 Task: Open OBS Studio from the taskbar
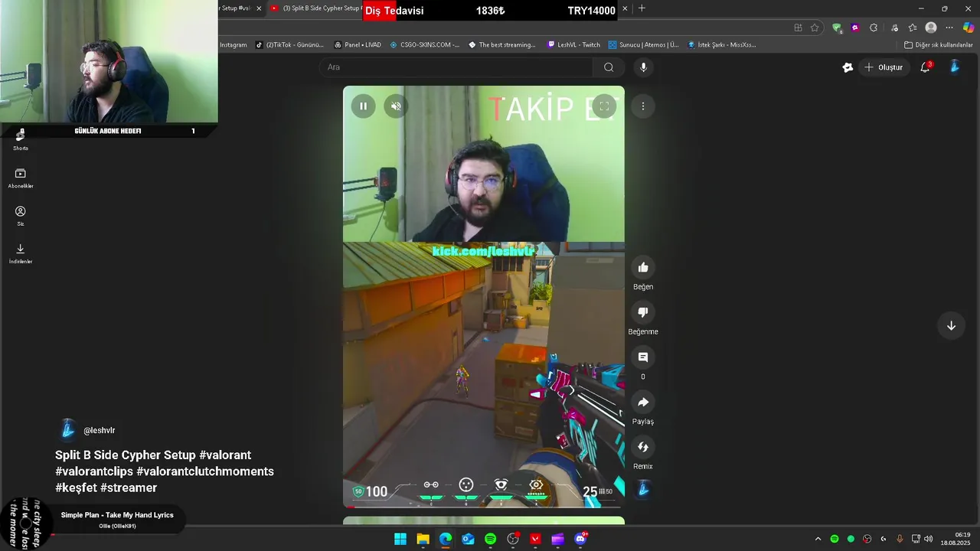[513, 539]
